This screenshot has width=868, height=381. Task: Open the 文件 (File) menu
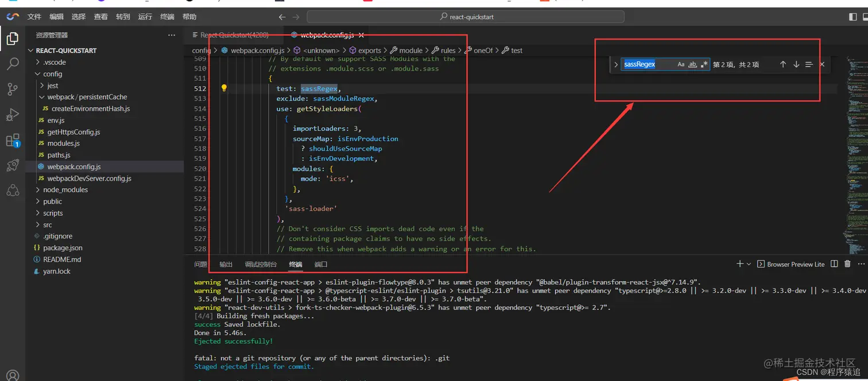34,17
